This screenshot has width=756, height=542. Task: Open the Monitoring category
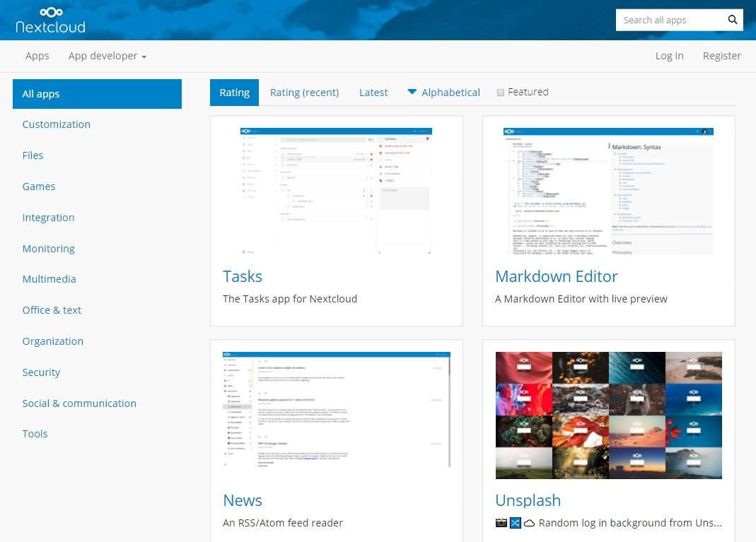tap(48, 249)
